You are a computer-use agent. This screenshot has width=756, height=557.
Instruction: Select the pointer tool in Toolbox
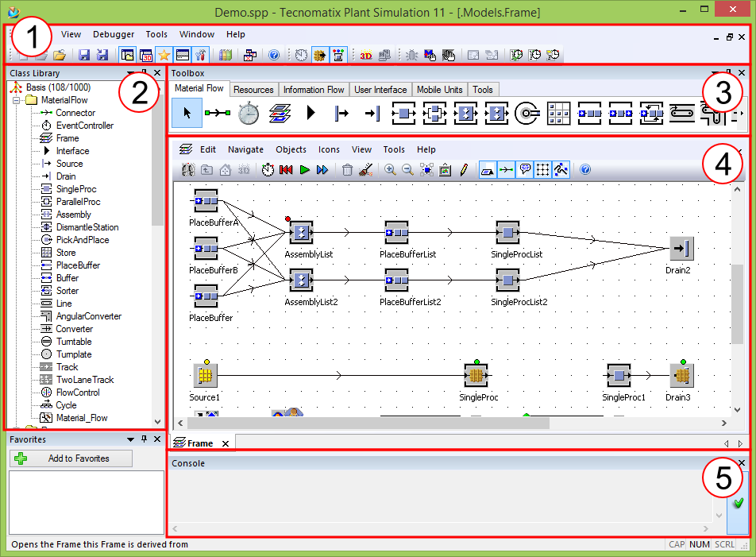(x=187, y=112)
